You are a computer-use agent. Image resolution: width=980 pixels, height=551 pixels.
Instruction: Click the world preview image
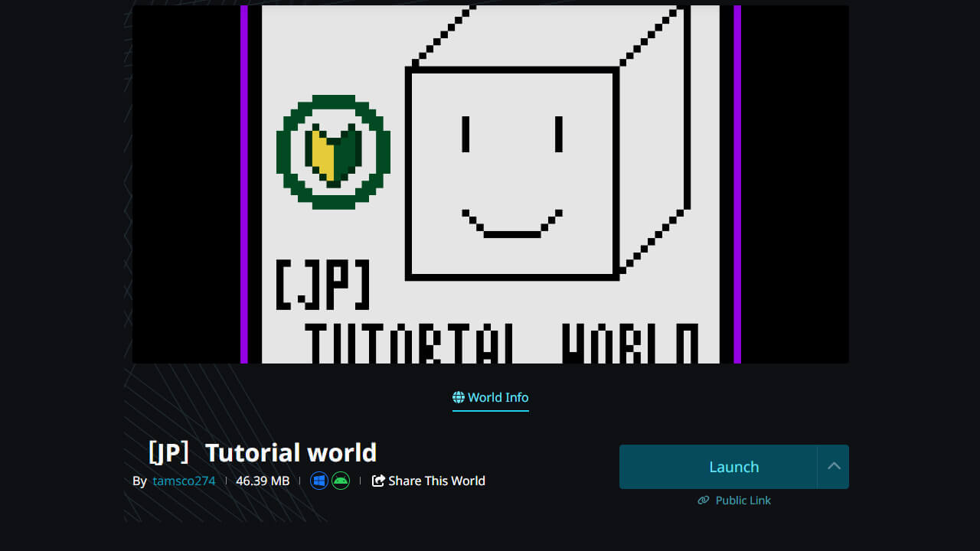click(491, 184)
